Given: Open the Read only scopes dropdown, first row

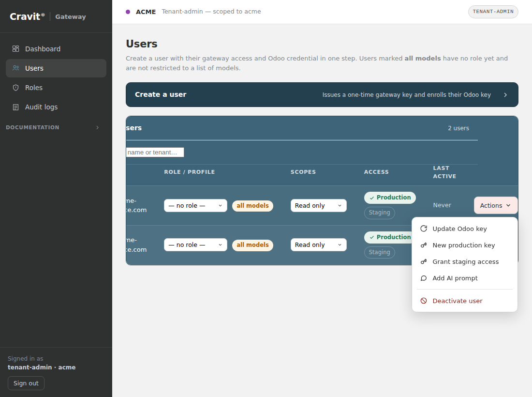Looking at the screenshot, I should pos(319,205).
